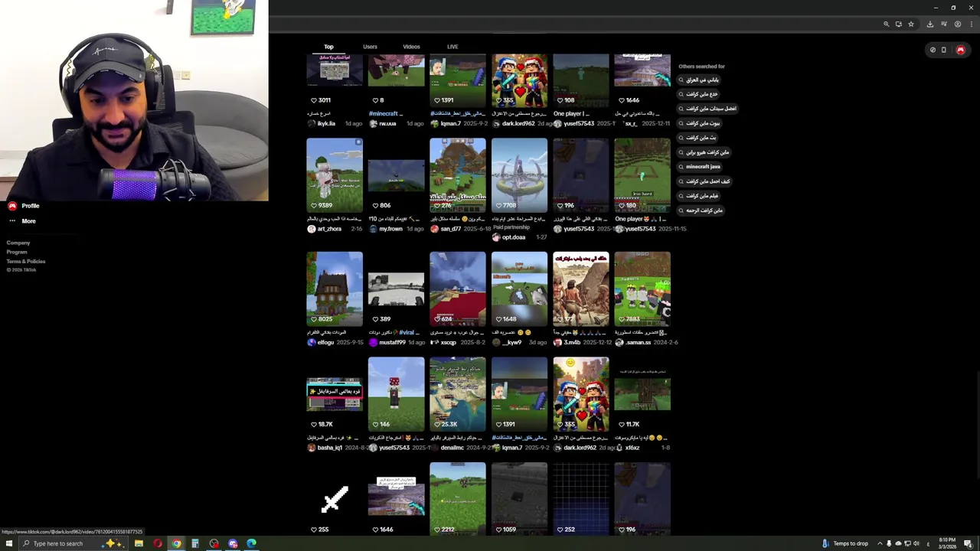Open Calculator from taskbar
The image size is (980, 551).
[195, 543]
